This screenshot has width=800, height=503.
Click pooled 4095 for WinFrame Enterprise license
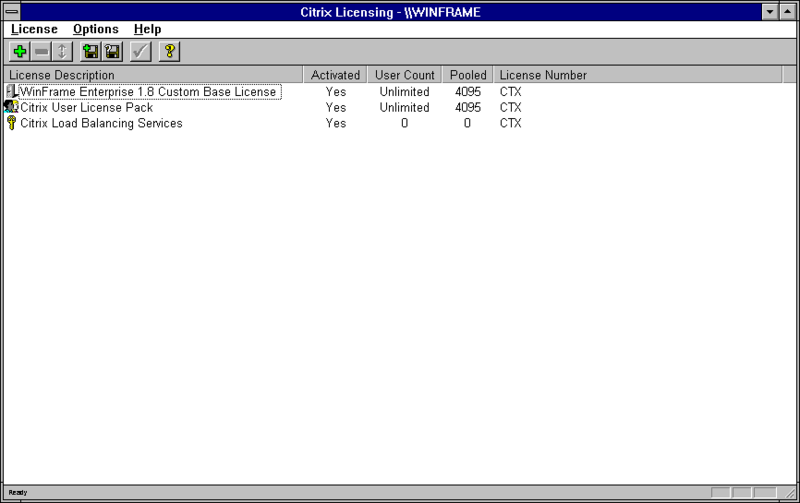pyautogui.click(x=468, y=92)
